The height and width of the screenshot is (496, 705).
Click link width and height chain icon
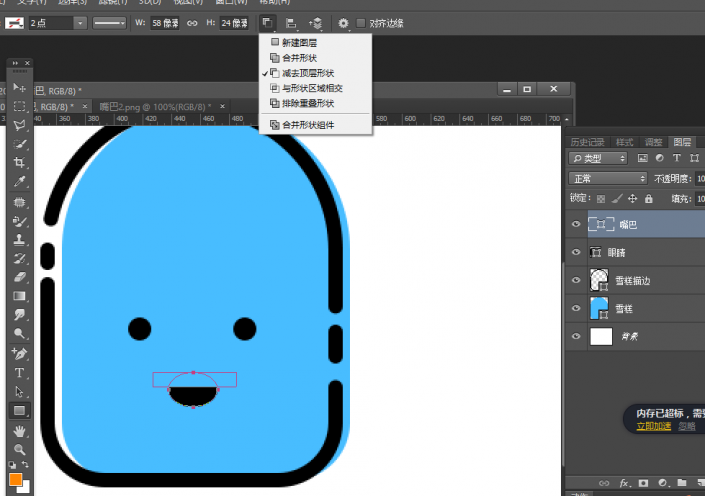[x=192, y=23]
